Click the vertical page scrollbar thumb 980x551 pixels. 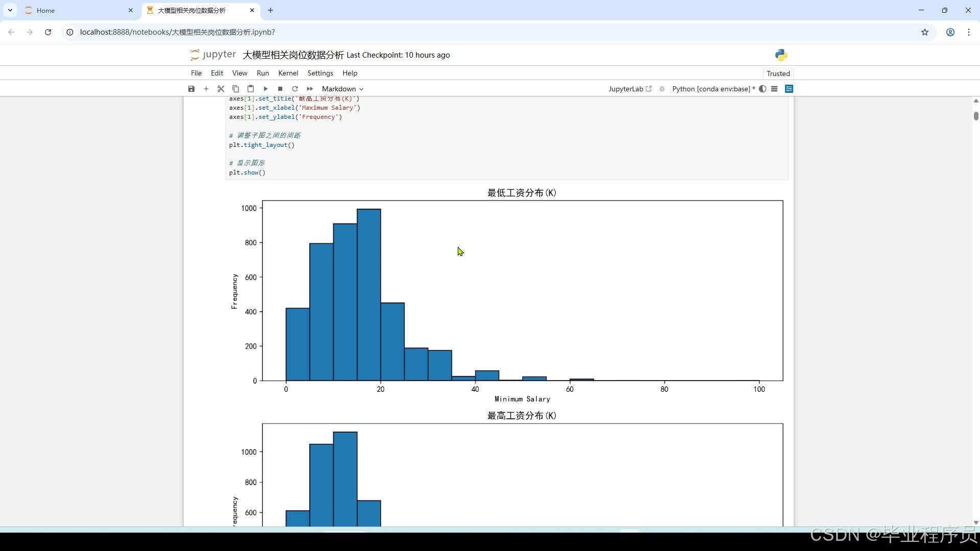(x=976, y=116)
